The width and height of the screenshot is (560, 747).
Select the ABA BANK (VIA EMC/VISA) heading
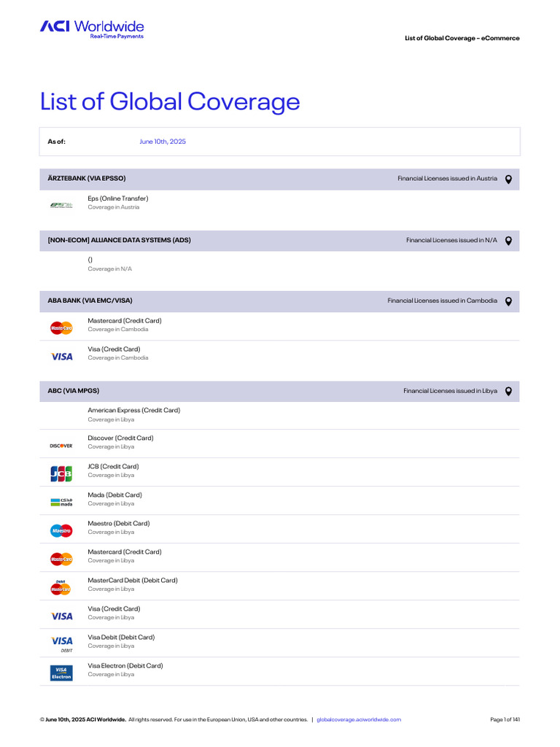point(90,301)
